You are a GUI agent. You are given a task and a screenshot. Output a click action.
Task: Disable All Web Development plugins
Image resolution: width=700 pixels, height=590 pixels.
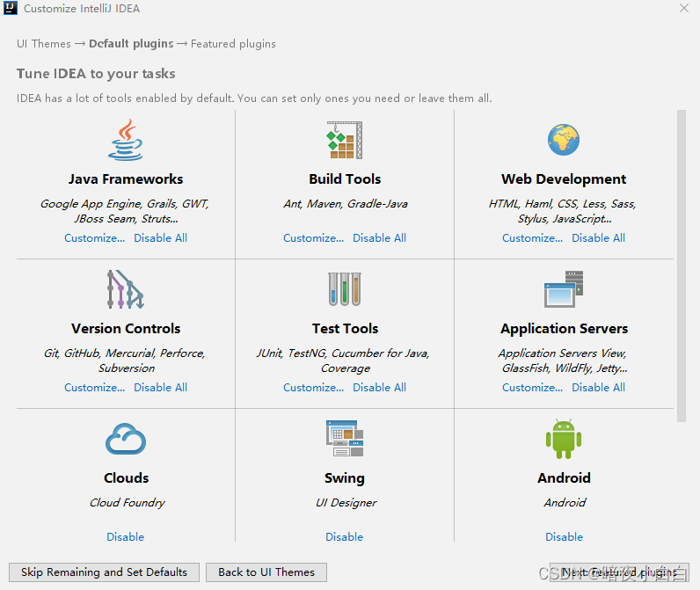coord(598,238)
